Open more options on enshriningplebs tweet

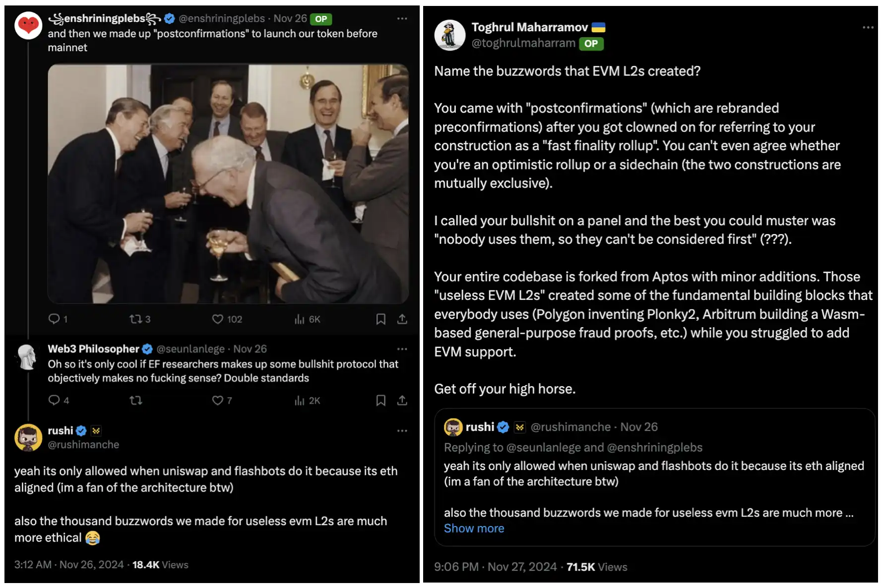click(402, 19)
